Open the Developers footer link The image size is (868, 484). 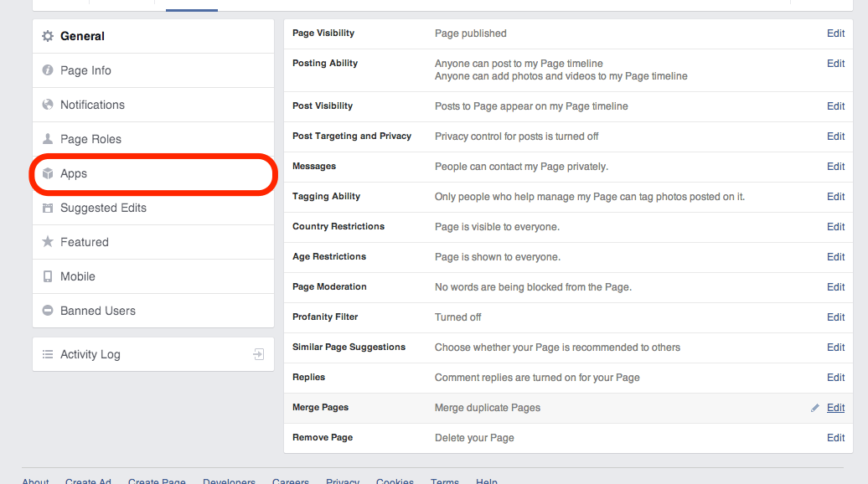click(x=229, y=481)
